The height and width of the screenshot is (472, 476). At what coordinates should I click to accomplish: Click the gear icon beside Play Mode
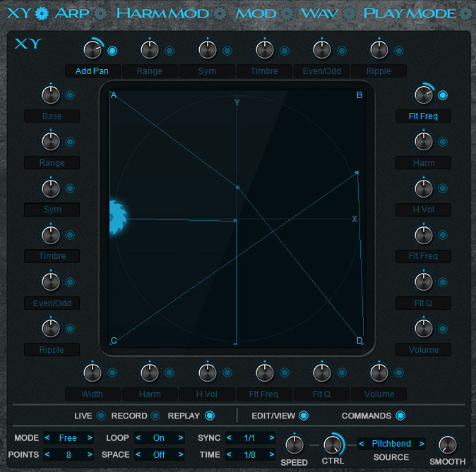tap(465, 13)
